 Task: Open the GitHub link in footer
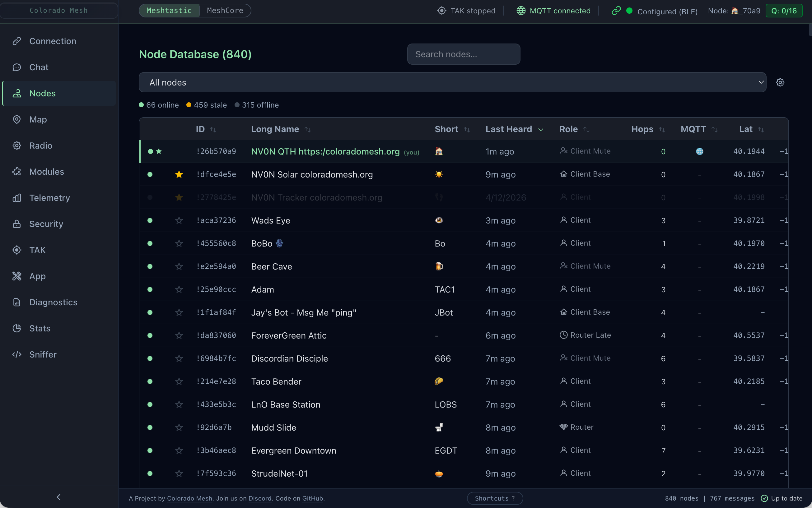coord(313,498)
